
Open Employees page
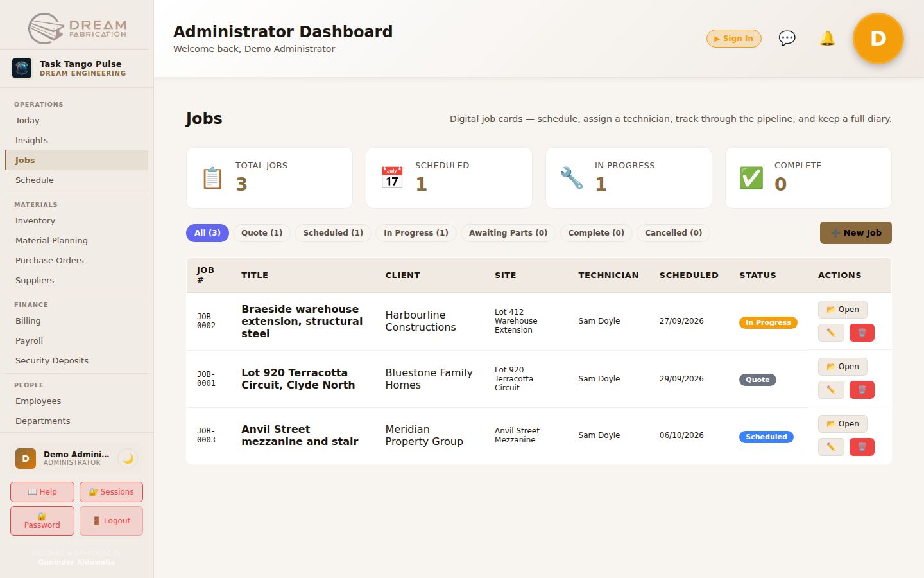pyautogui.click(x=76, y=401)
